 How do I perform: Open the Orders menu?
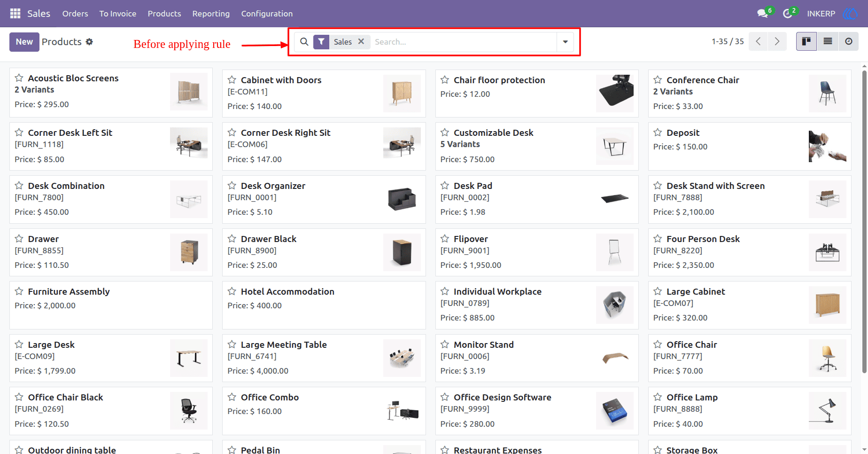pyautogui.click(x=75, y=14)
